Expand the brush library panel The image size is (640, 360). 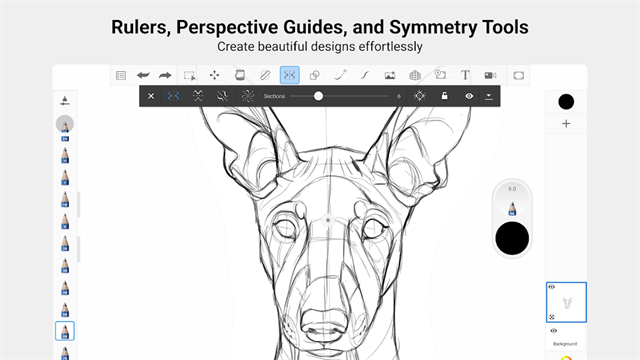click(64, 100)
